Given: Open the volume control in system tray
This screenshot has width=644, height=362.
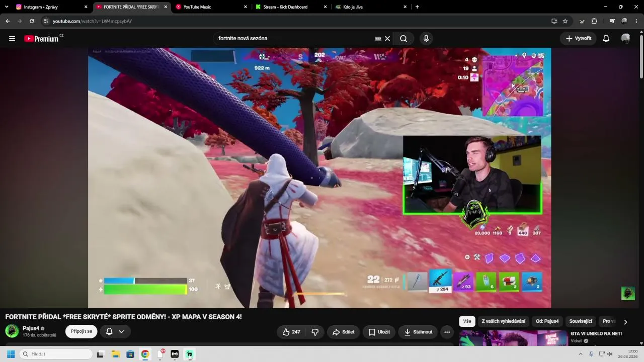Looking at the screenshot, I should pos(610,354).
